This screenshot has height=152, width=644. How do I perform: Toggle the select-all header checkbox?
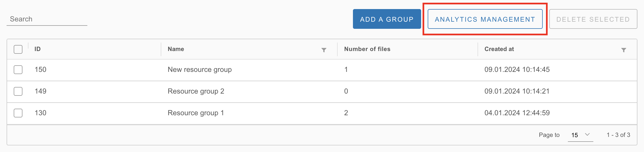(x=18, y=49)
